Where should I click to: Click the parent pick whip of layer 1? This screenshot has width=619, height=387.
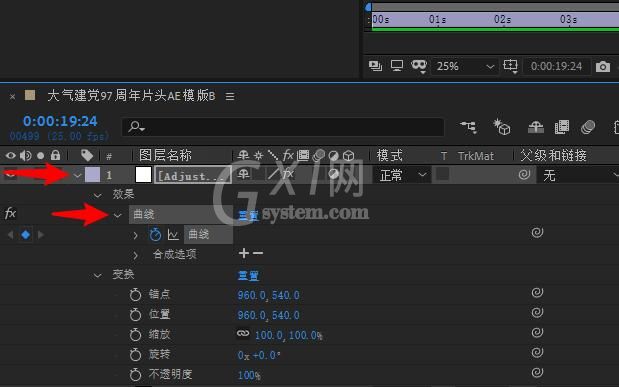coord(524,174)
